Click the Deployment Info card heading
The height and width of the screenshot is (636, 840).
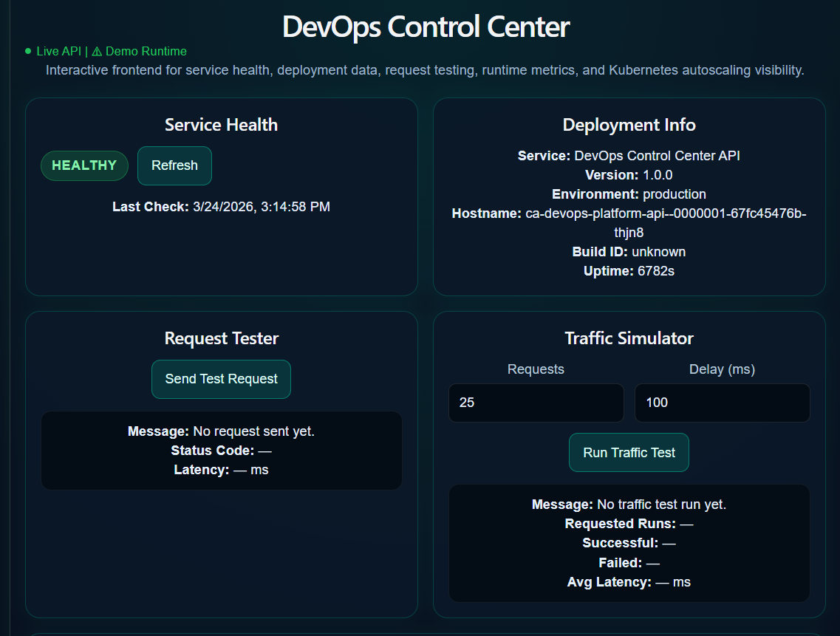tap(629, 125)
